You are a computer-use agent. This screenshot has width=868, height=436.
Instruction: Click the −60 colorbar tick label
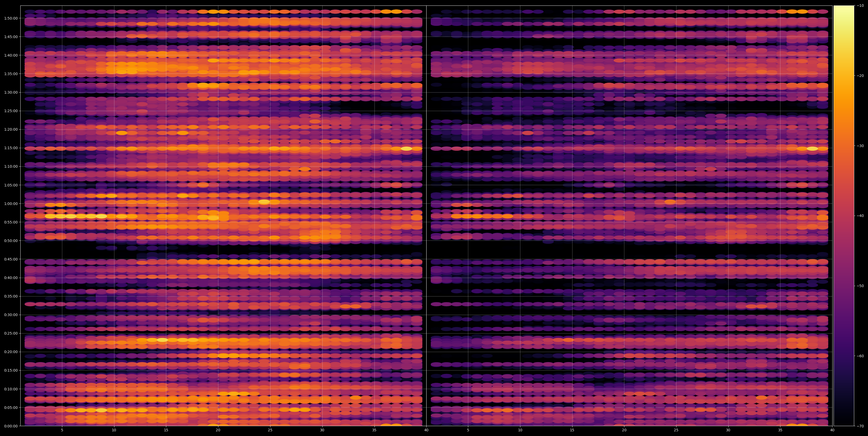[x=860, y=356]
